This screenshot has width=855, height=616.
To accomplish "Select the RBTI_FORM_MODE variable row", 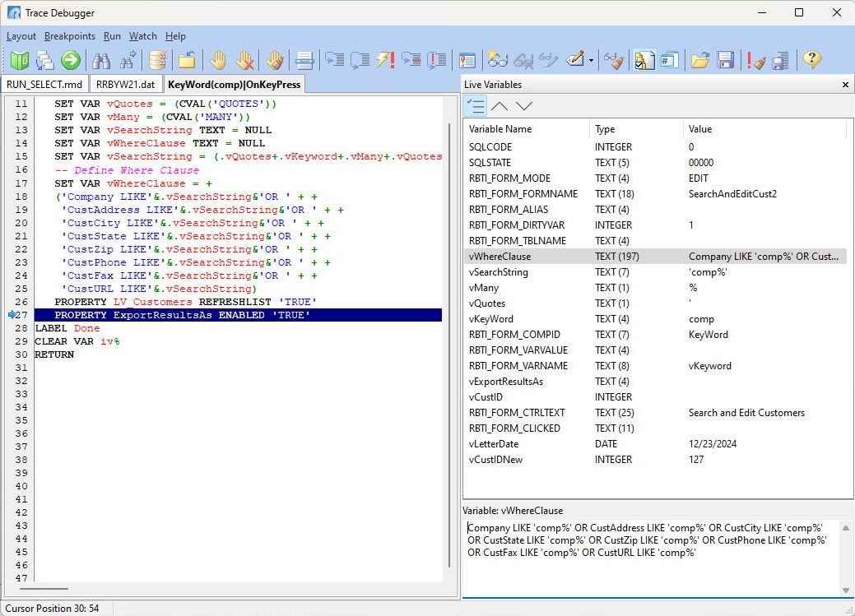I will 657,178.
